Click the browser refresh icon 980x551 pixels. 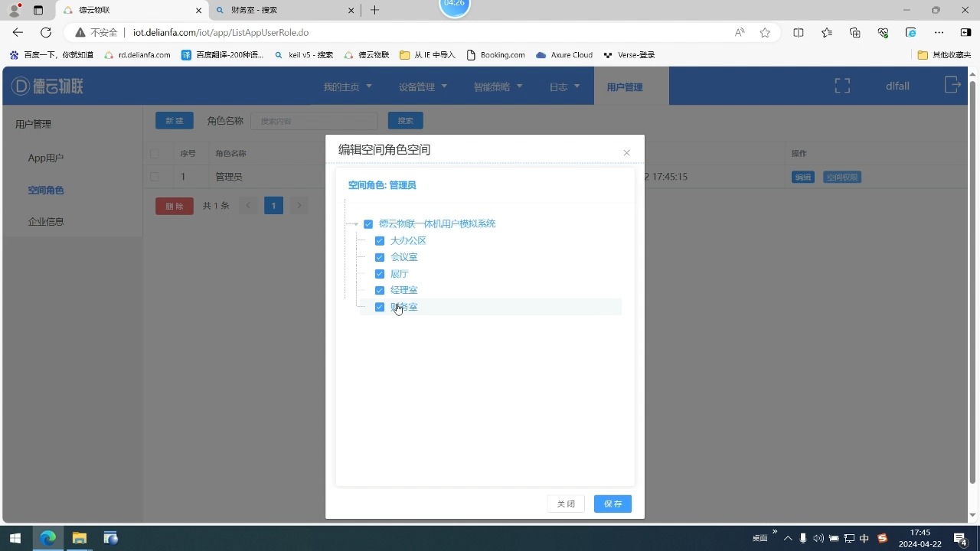46,32
